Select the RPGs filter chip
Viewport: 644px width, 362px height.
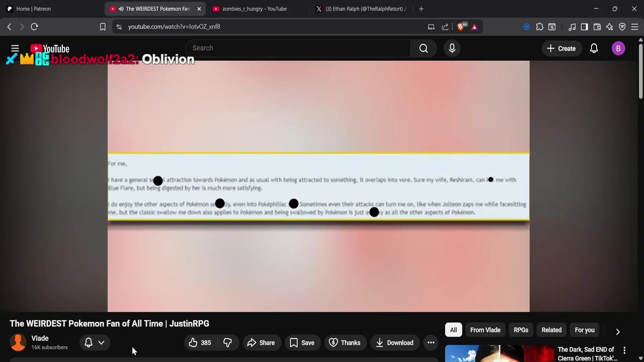(x=521, y=330)
